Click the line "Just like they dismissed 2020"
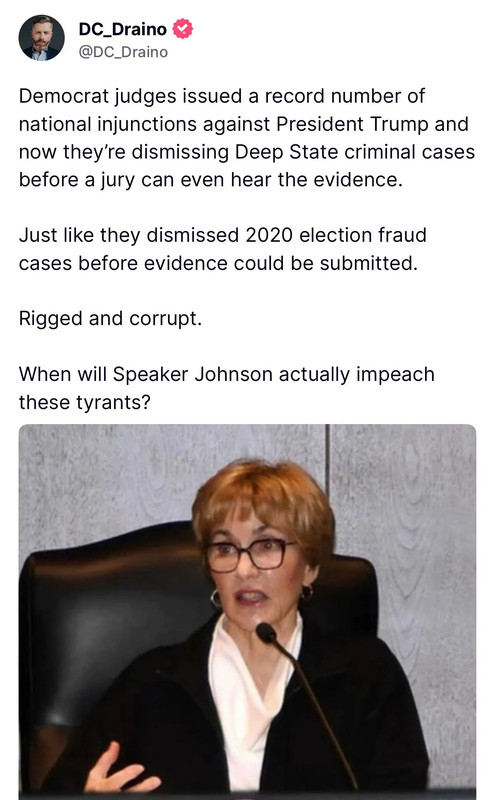491x800 pixels. tap(223, 235)
